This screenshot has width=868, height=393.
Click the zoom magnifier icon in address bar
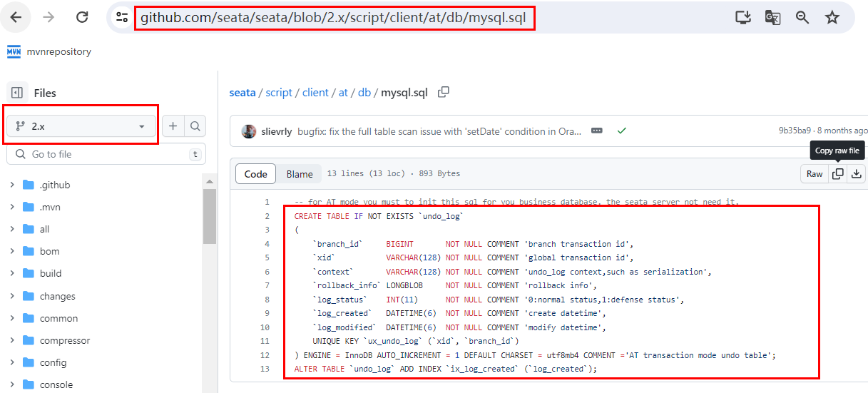802,18
